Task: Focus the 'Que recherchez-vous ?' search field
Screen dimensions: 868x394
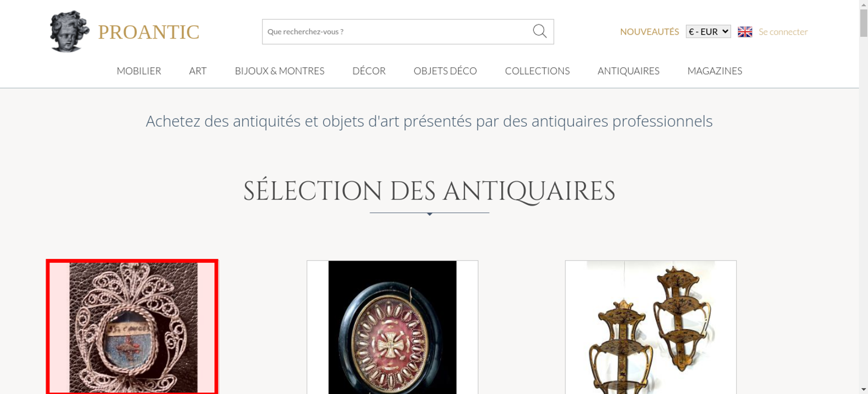Action: point(397,32)
